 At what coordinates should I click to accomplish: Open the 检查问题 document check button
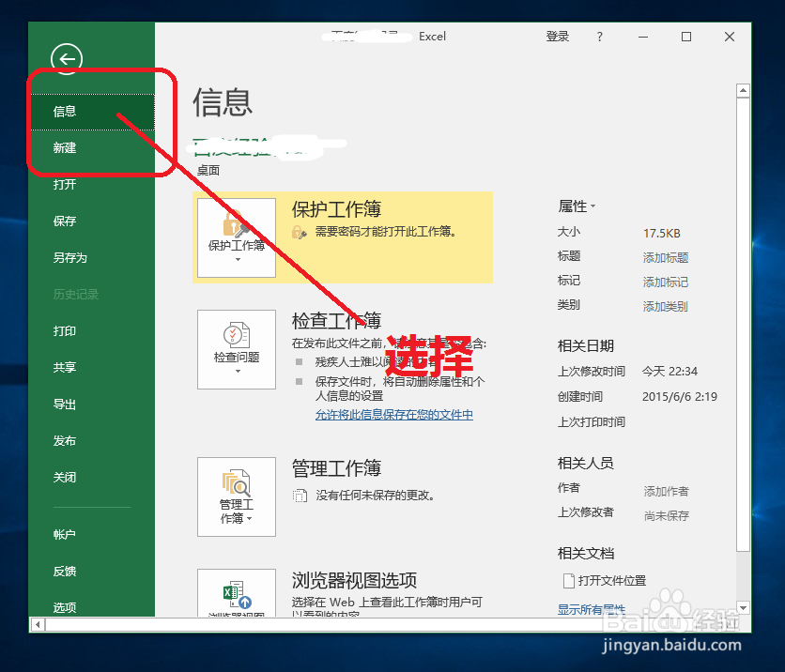pos(237,349)
